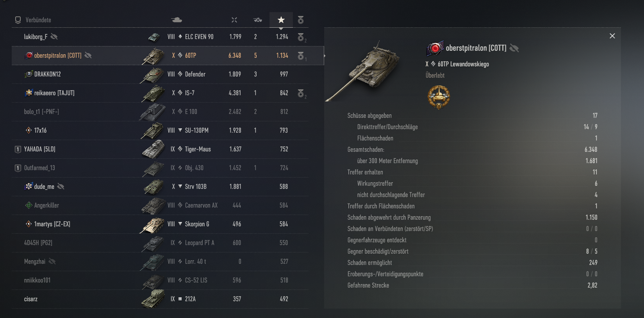Sort by medals column header icon
644x318 pixels.
(301, 20)
